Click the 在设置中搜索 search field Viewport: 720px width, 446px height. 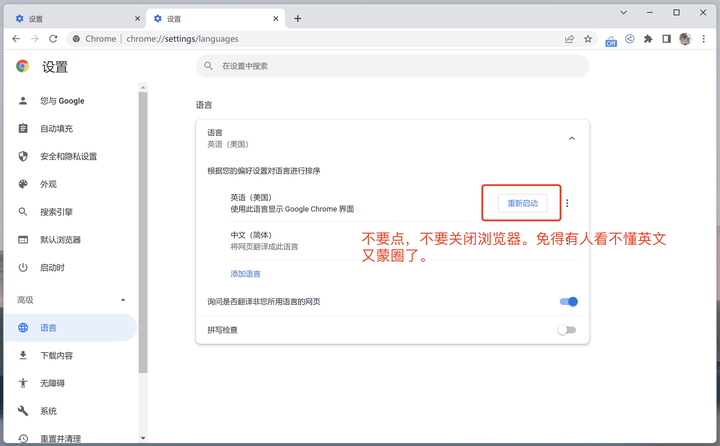(x=392, y=66)
